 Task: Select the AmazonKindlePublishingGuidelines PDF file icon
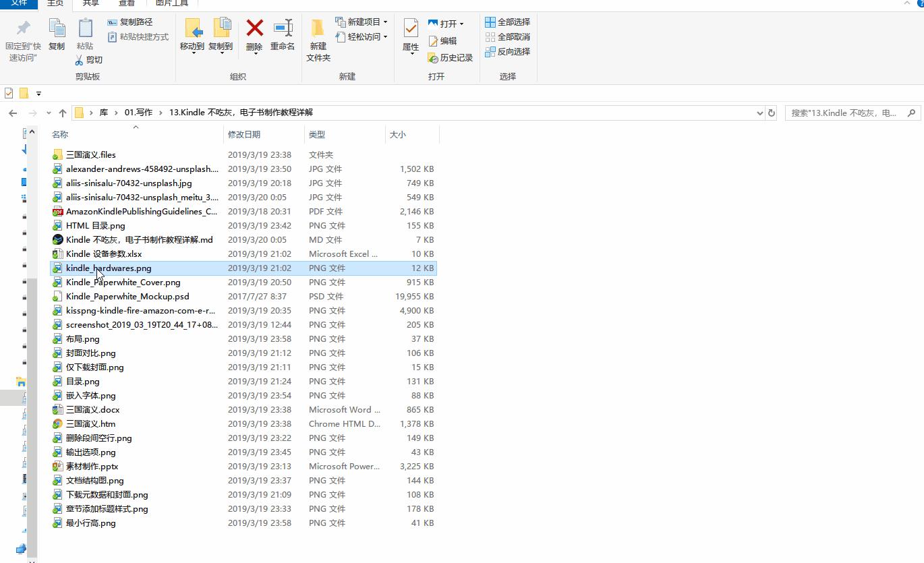pos(58,212)
